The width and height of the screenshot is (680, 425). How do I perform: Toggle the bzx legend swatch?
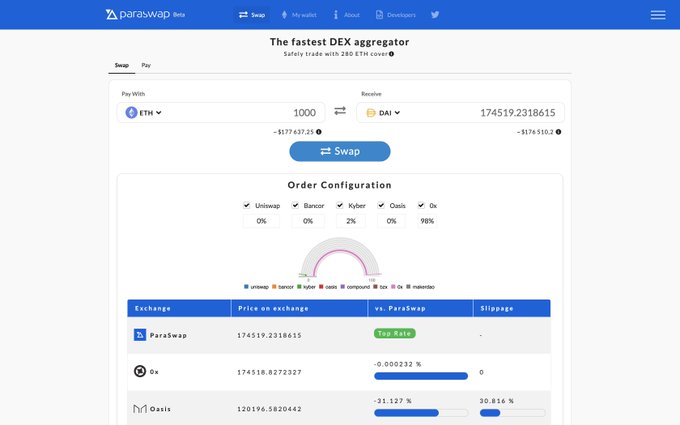(376, 287)
